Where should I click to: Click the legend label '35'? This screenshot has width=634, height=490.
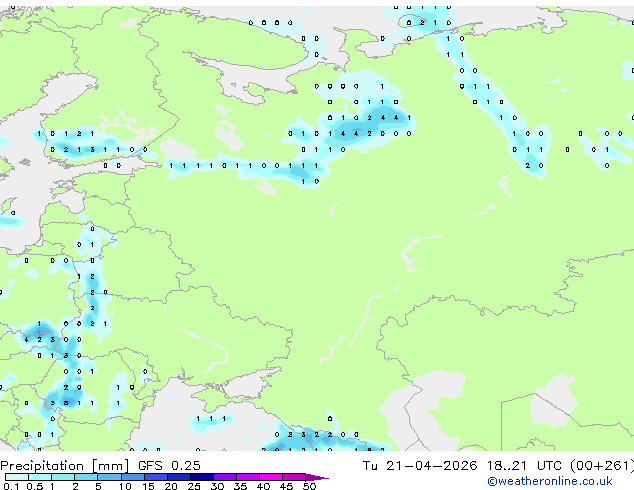point(240,486)
